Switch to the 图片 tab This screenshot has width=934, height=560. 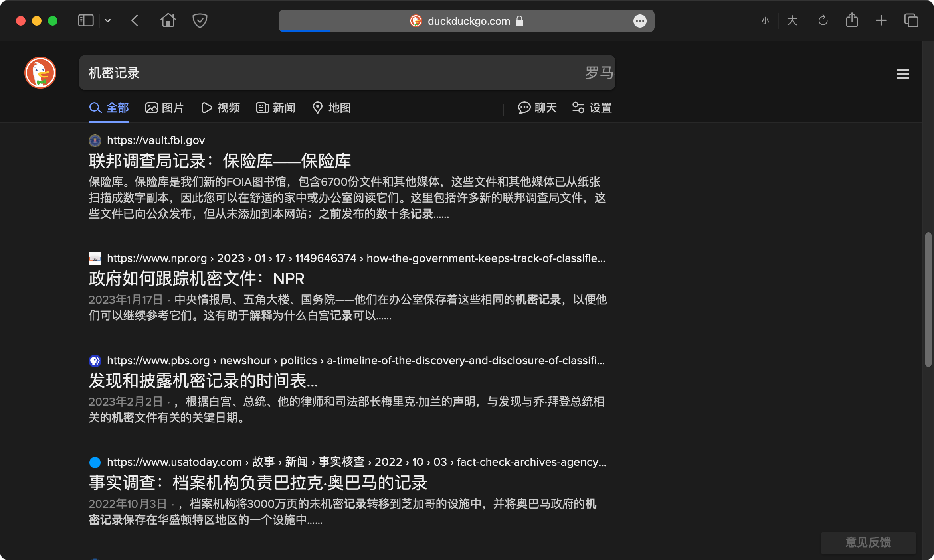(x=164, y=108)
